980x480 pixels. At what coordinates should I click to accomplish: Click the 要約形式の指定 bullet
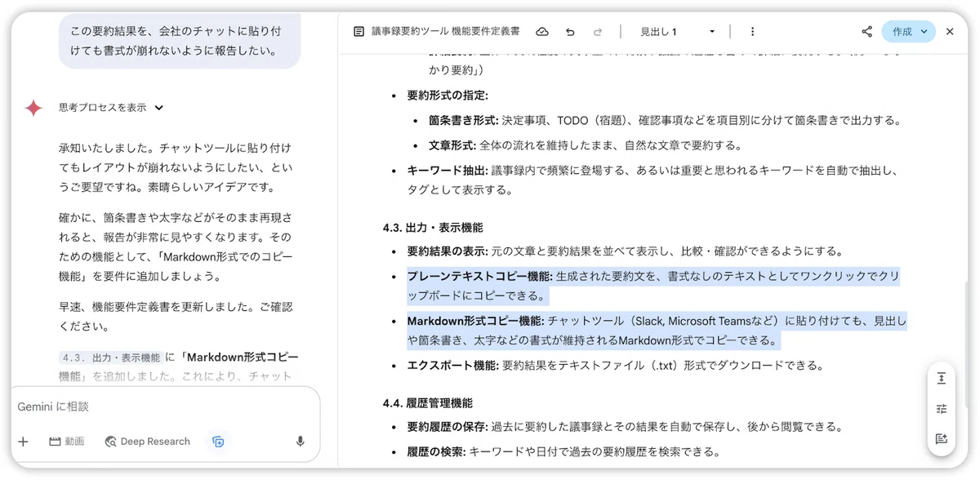click(448, 96)
